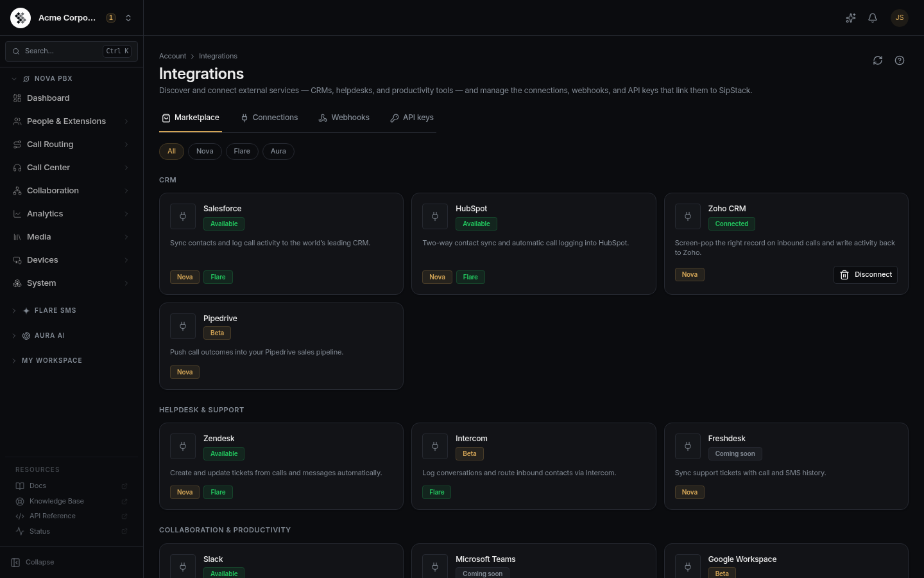Click the Salesforce plug icon
The width and height of the screenshot is (924, 578).
pyautogui.click(x=183, y=216)
